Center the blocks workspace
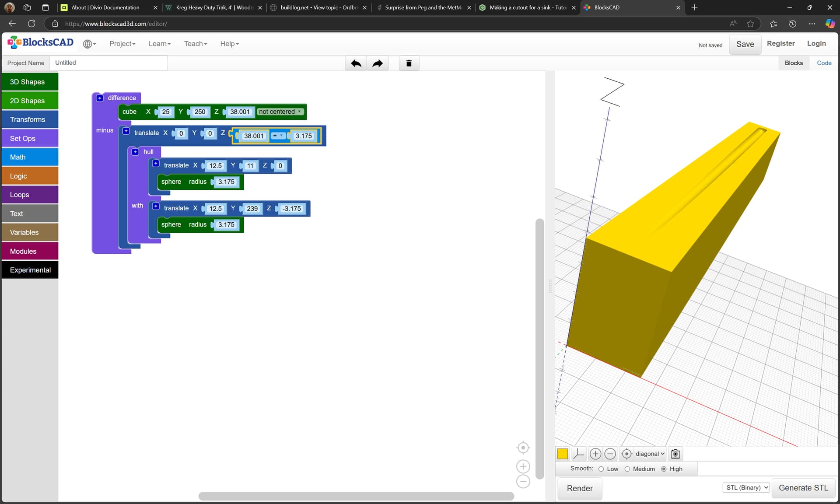Screen dimensions: 840x504 (x=523, y=448)
